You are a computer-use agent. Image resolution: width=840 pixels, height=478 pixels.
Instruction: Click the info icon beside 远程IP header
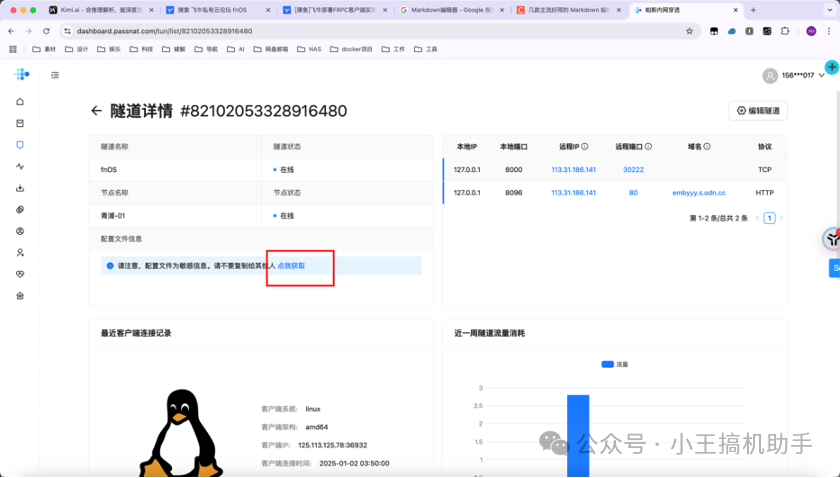click(585, 146)
